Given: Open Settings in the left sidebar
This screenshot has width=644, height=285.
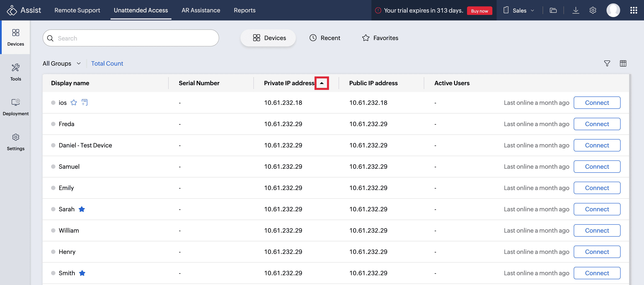Looking at the screenshot, I should point(16,142).
